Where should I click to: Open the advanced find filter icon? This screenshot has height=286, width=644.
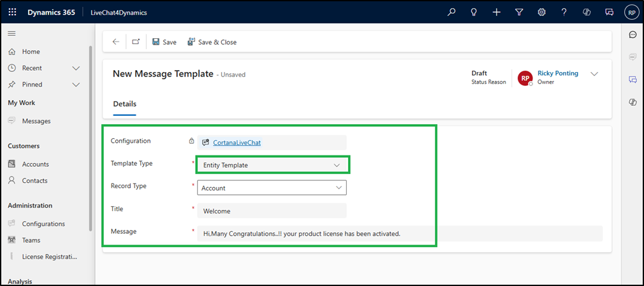(519, 12)
